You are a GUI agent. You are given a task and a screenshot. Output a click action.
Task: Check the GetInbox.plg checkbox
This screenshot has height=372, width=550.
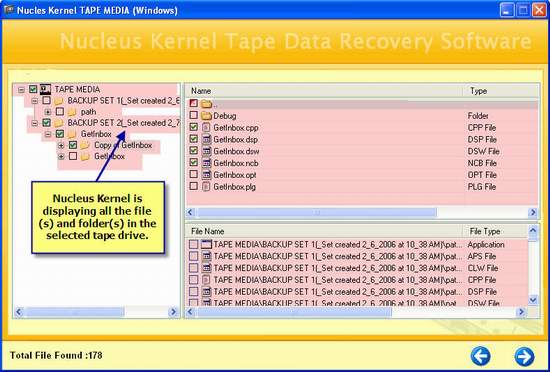[x=194, y=186]
